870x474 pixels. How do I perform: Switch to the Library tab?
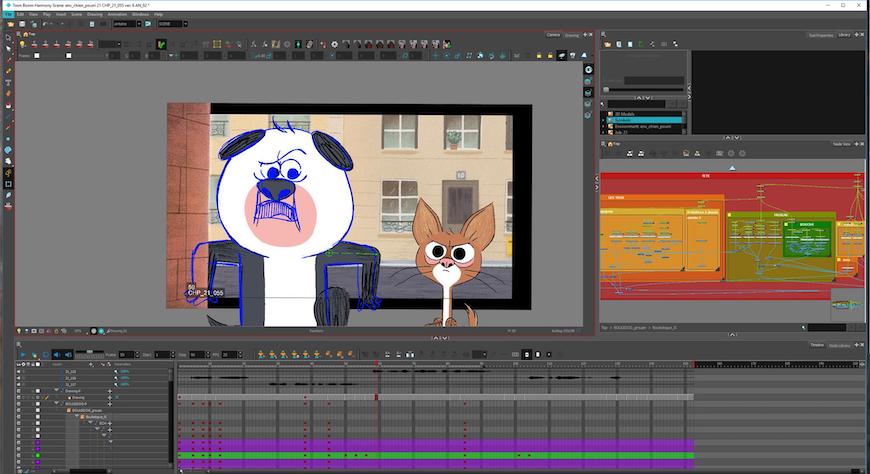tap(844, 35)
